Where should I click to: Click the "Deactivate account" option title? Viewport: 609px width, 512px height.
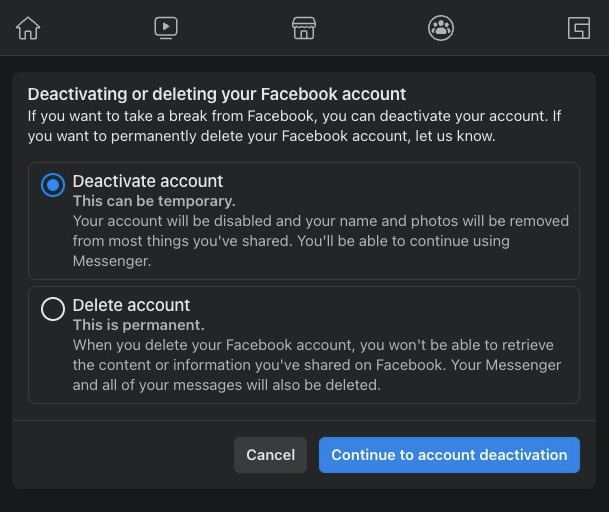point(148,182)
